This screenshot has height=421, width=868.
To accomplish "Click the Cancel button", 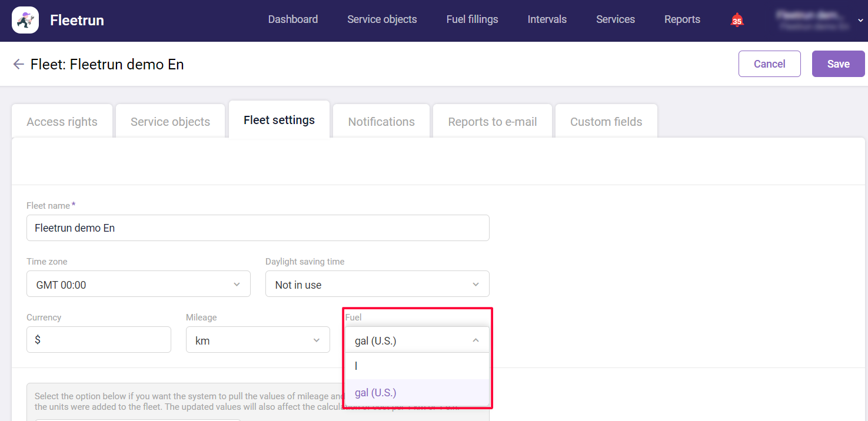I will click(769, 64).
